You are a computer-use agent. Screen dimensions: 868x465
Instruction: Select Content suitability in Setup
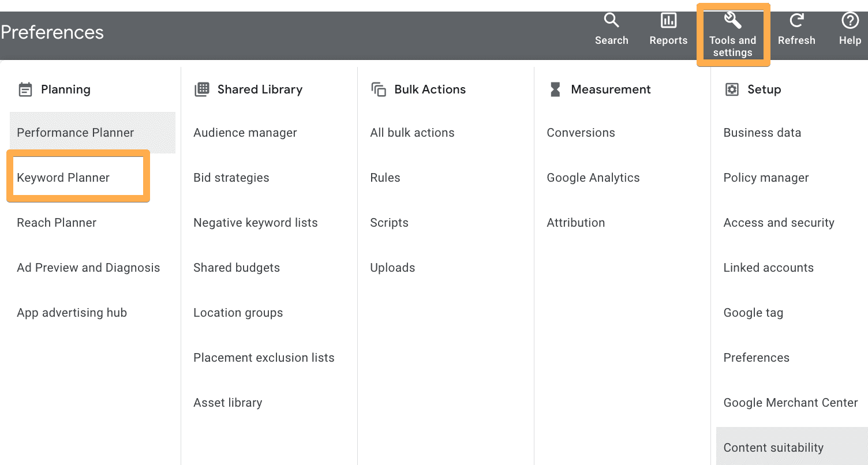point(773,448)
